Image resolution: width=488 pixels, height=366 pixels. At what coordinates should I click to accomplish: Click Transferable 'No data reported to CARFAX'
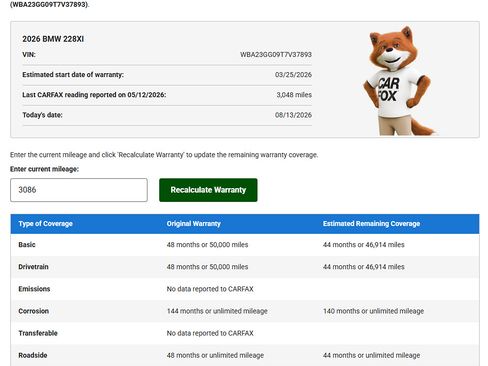pyautogui.click(x=210, y=333)
